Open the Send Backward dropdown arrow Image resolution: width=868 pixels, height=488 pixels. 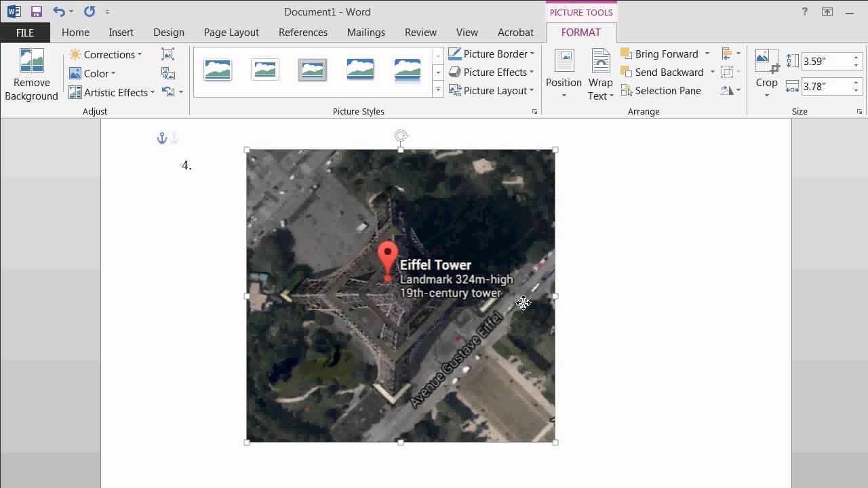[x=712, y=72]
